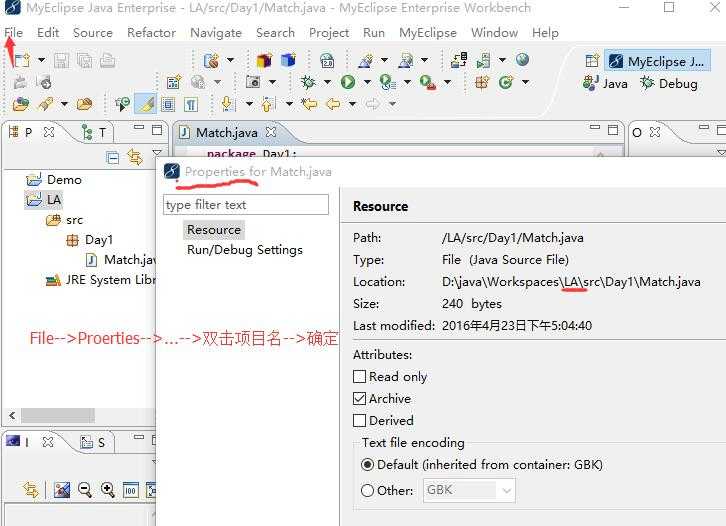
Task: Minimize the editor area panel
Action: [x=595, y=127]
